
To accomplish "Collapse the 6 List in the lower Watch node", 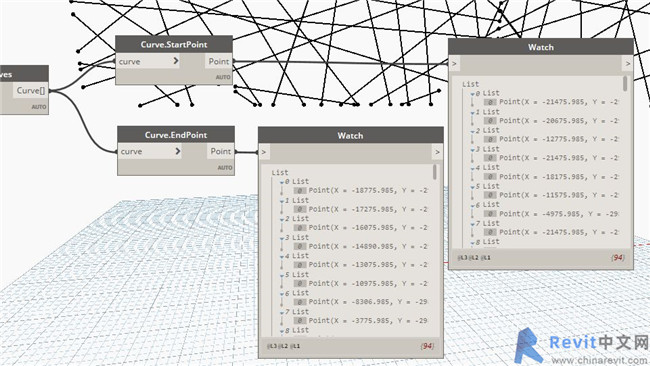I will coord(282,293).
